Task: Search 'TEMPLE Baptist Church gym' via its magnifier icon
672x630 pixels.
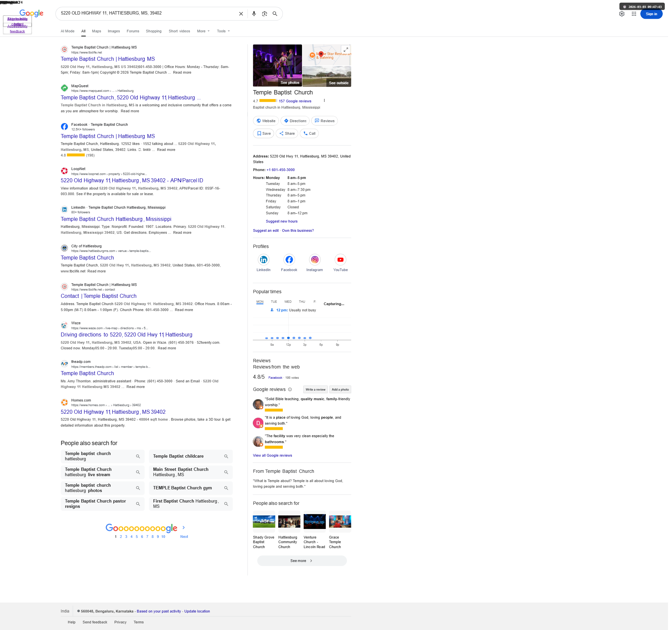Action: coord(227,491)
